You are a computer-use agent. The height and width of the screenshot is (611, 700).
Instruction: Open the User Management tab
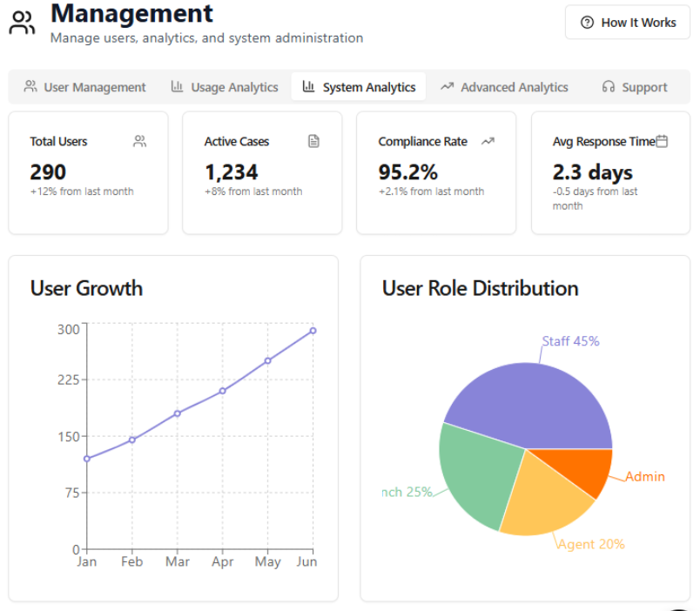(84, 87)
